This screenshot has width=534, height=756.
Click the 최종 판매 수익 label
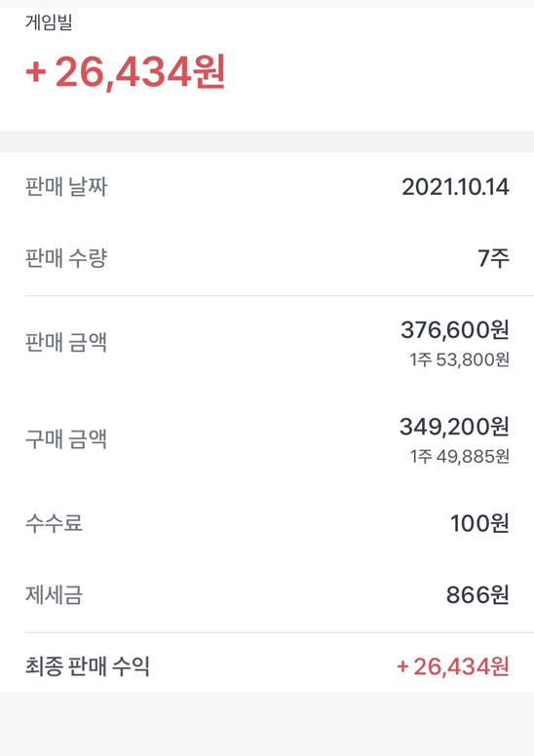(88, 666)
